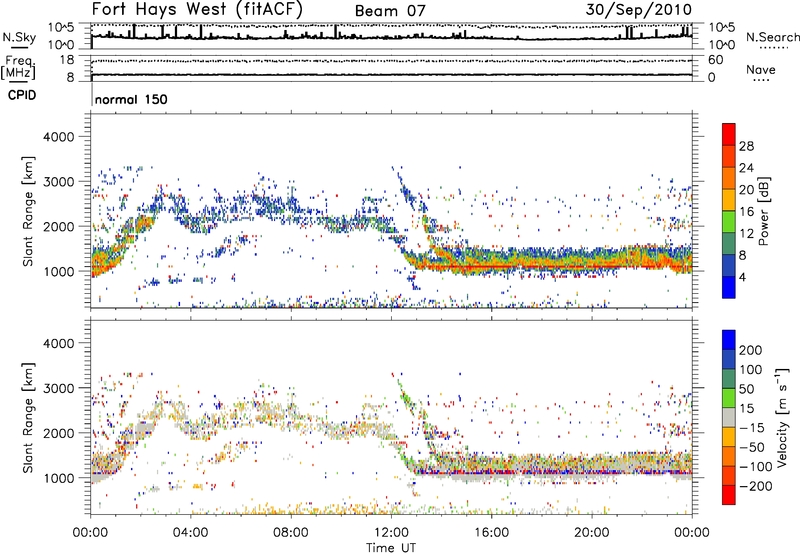Screen dimensions: 800x554
Task: Click the '16:00' time tick label
Action: [491, 533]
